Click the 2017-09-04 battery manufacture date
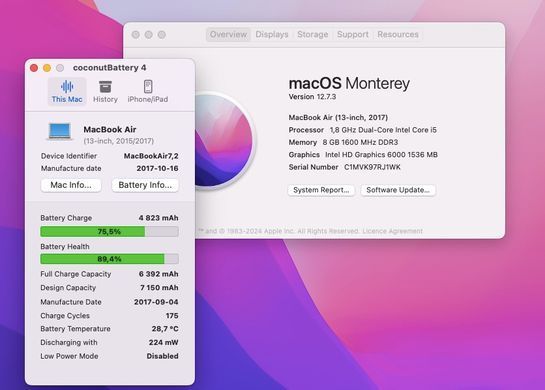 (156, 302)
